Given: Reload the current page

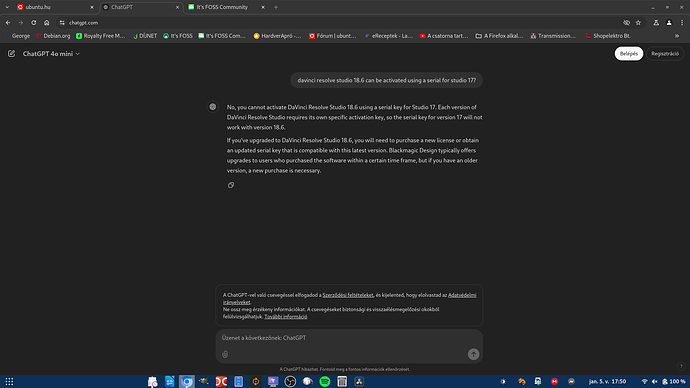Looking at the screenshot, I should [33, 22].
